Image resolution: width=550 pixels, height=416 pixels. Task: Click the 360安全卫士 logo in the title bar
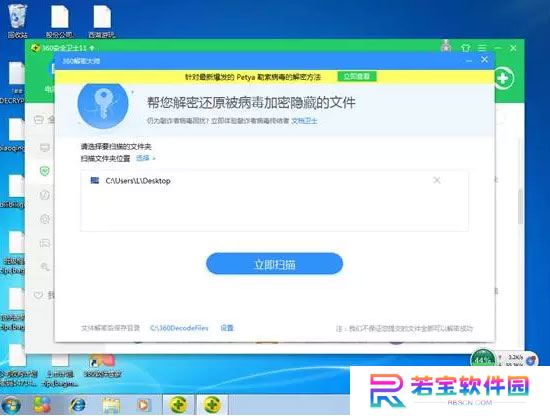click(35, 48)
